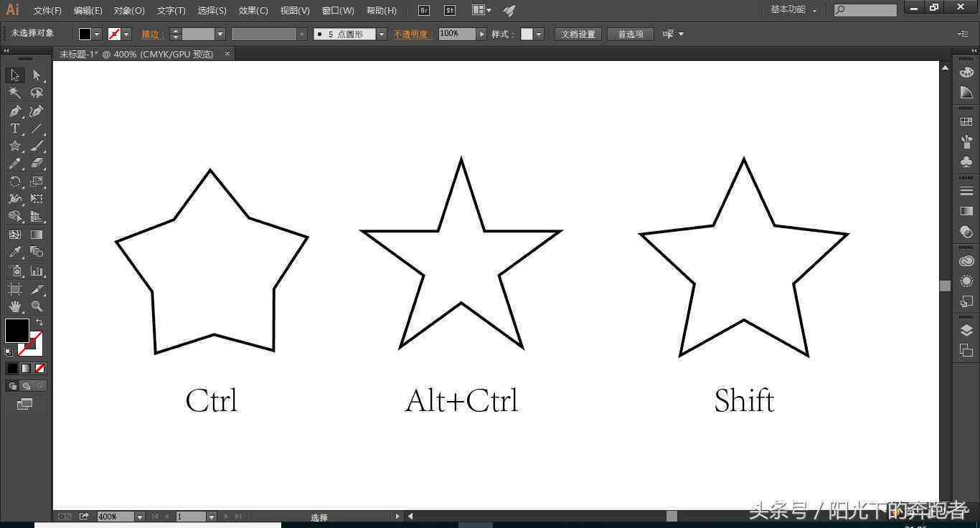Open the 样式 style swatch dropdown
980x528 pixels.
539,34
